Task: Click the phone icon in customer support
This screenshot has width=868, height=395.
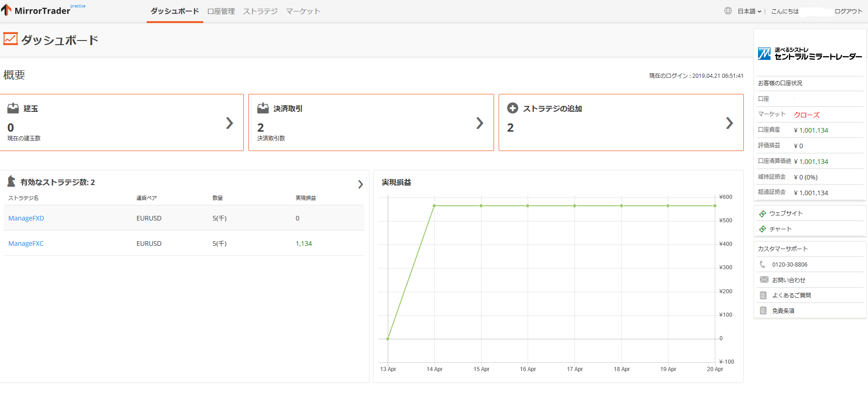Action: tap(763, 264)
